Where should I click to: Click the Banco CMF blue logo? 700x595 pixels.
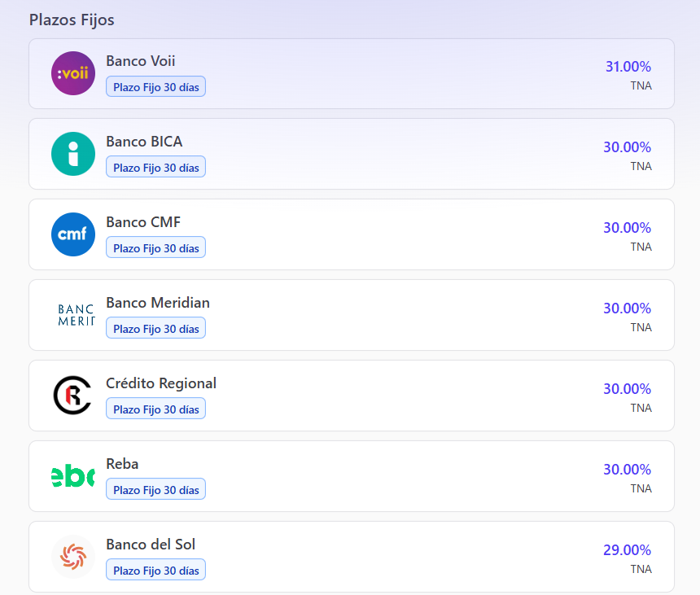click(73, 234)
